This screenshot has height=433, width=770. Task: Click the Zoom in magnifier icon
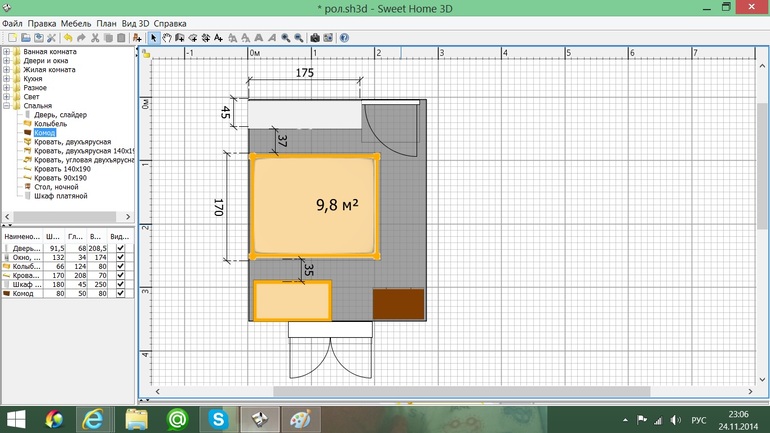click(x=285, y=38)
